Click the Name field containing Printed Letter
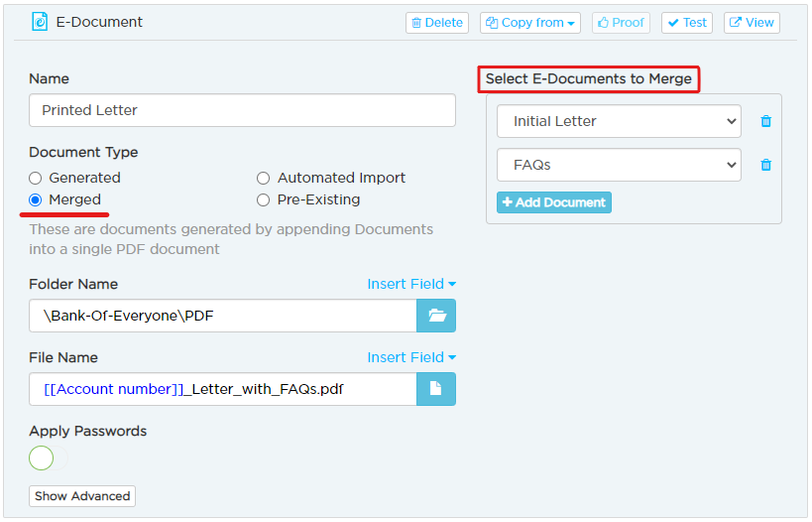812x522 pixels. [x=242, y=110]
